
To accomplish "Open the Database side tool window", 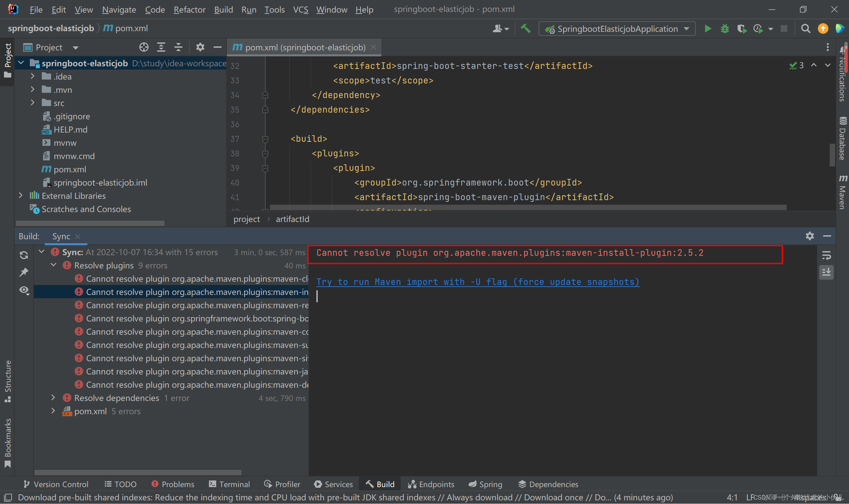I will 843,138.
